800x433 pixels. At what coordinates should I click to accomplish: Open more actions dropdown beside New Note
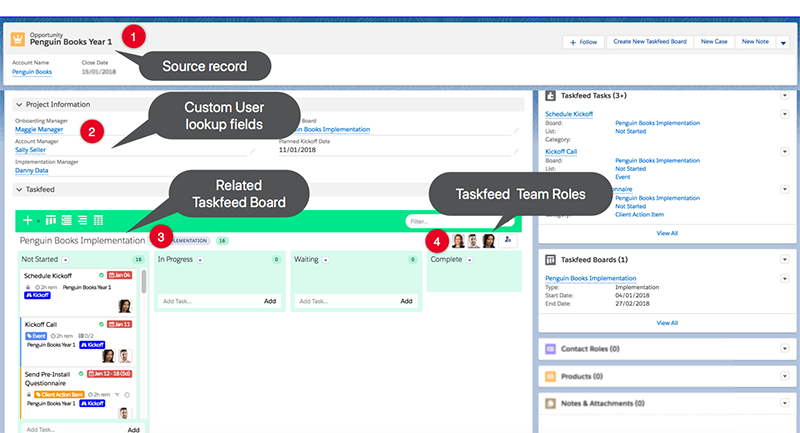tap(783, 42)
